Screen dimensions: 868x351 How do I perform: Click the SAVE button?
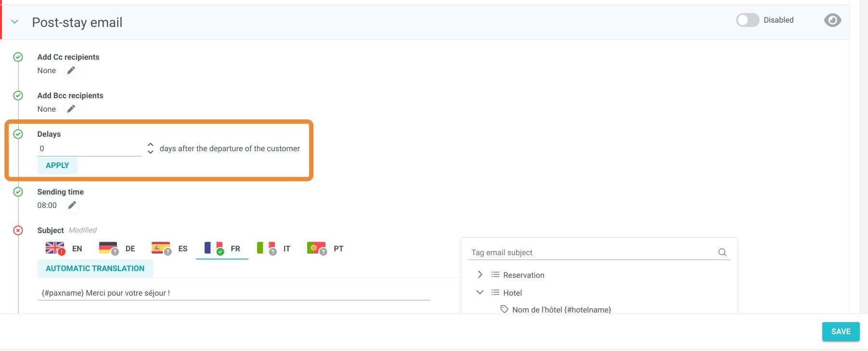pos(841,332)
